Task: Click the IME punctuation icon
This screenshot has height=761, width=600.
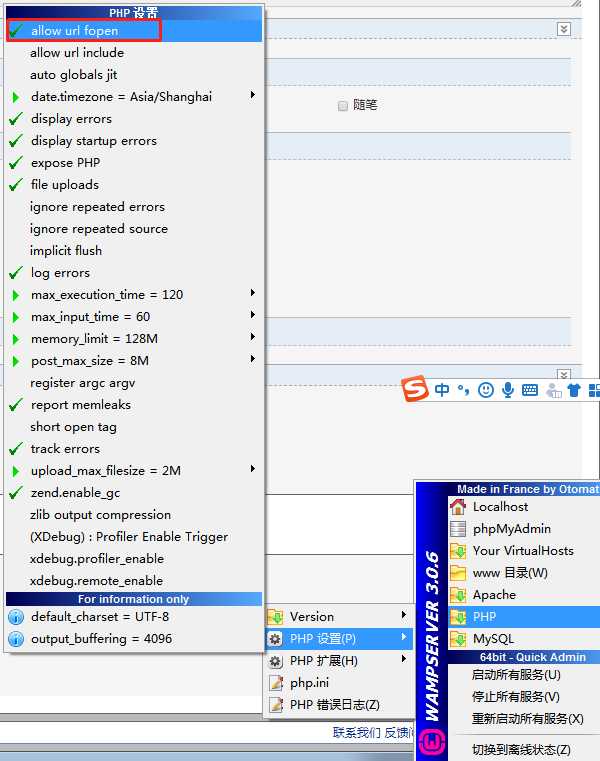Action: tap(464, 390)
